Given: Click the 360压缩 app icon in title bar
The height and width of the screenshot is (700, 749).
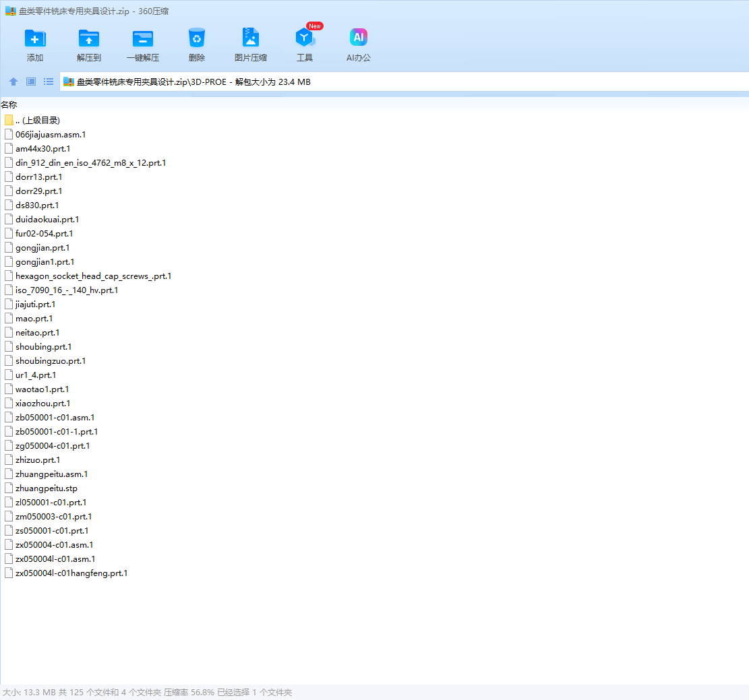Looking at the screenshot, I should 11,11.
